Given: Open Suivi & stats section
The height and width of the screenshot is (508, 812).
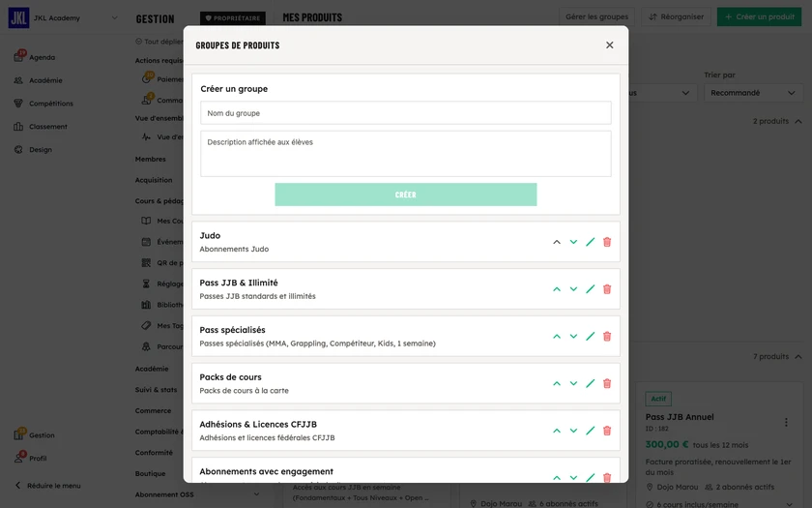Looking at the screenshot, I should (156, 390).
